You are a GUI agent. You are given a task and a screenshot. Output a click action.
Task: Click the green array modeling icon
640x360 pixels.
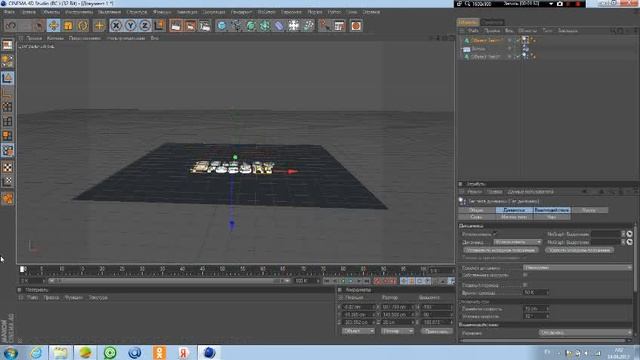click(265, 26)
